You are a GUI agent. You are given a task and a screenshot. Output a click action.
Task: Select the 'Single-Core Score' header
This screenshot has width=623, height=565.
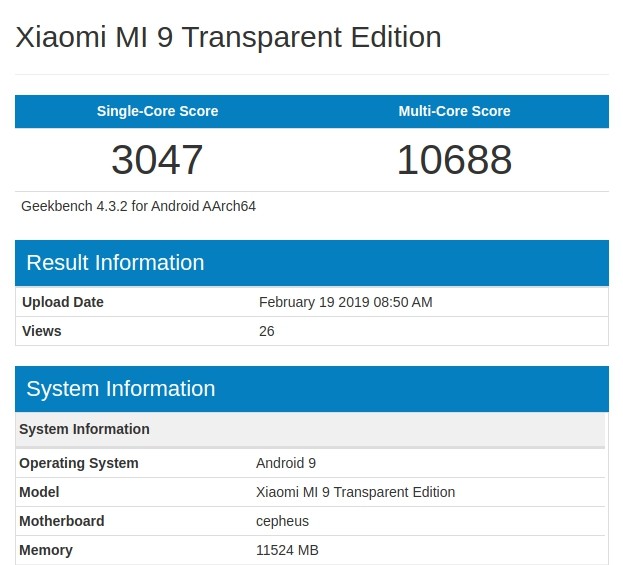pyautogui.click(x=157, y=111)
